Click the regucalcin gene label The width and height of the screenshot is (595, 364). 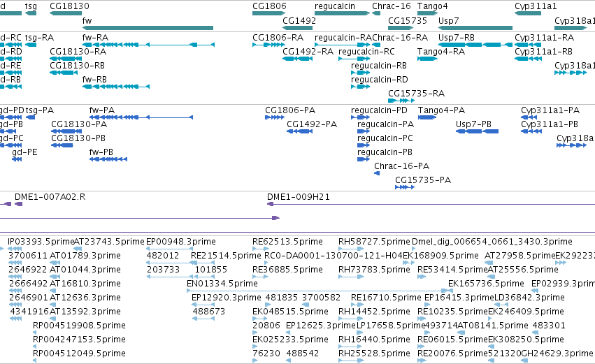(x=335, y=6)
